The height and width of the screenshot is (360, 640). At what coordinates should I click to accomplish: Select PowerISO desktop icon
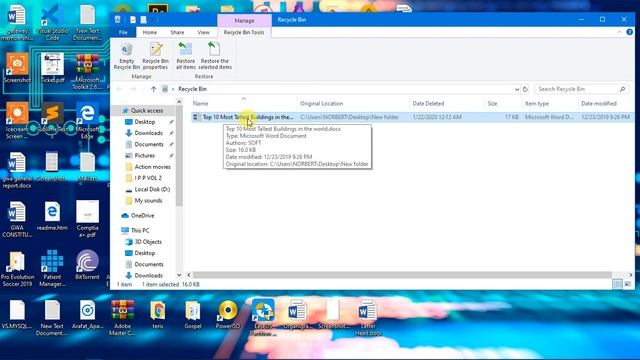click(228, 315)
